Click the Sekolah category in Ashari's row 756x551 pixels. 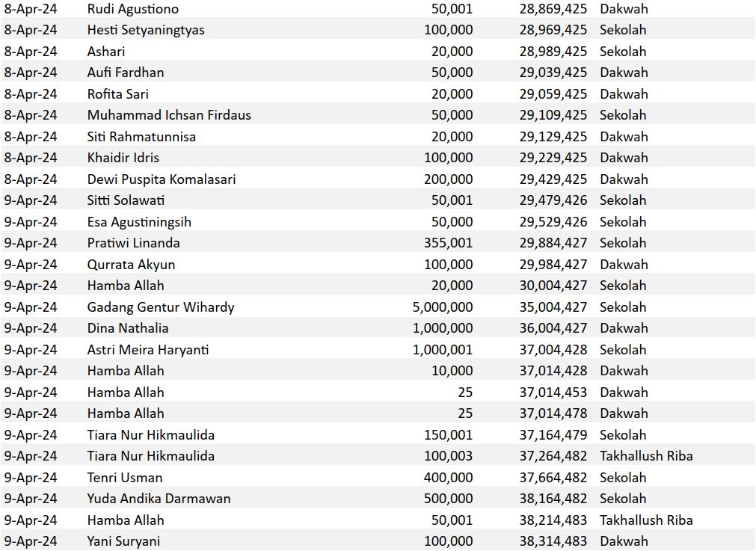pos(623,52)
